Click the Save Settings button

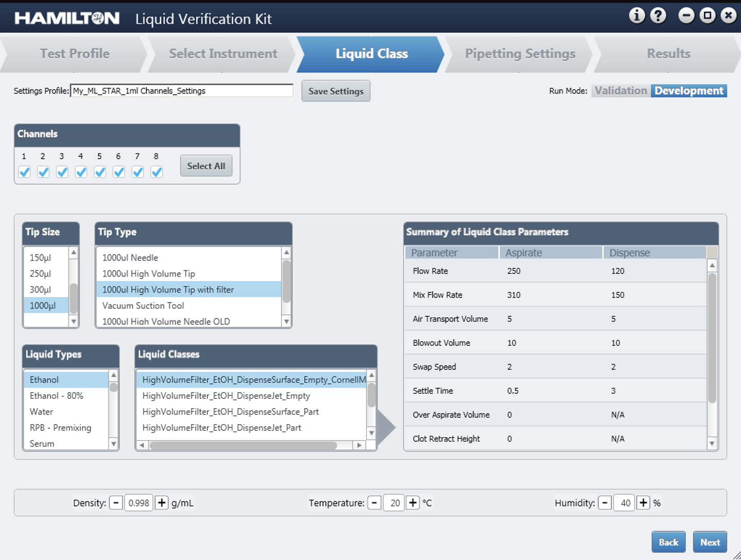[x=336, y=91]
